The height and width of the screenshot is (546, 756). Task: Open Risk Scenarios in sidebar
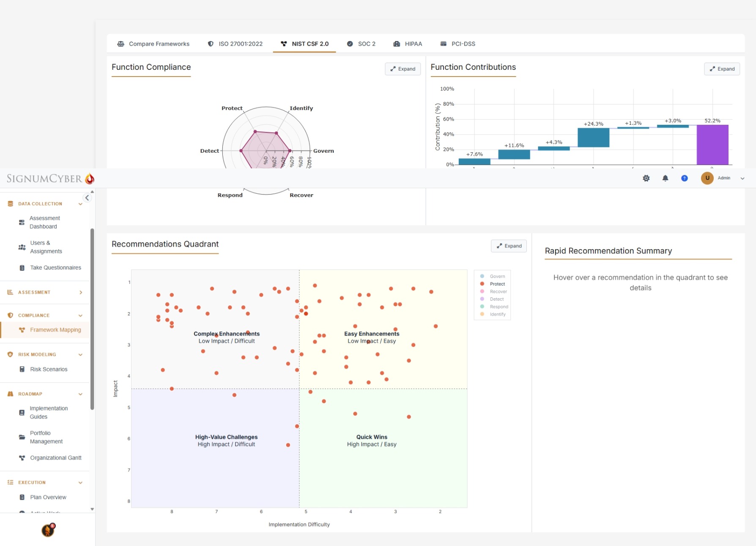point(49,370)
